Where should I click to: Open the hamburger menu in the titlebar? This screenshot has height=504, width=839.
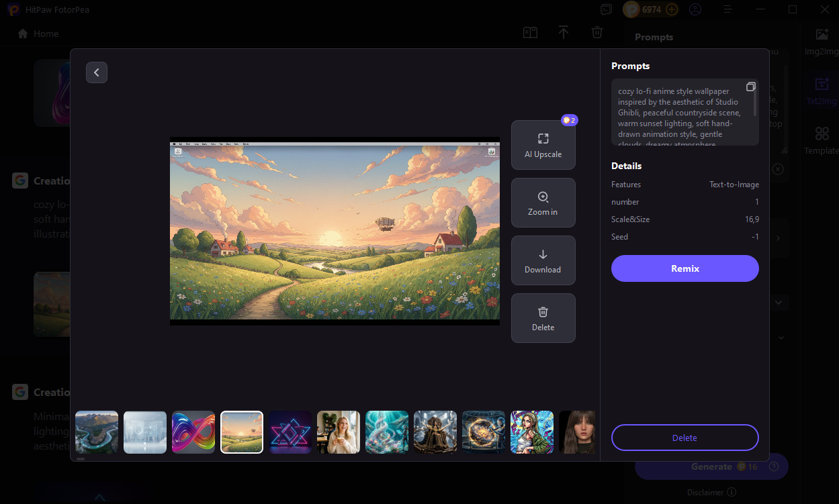(727, 9)
